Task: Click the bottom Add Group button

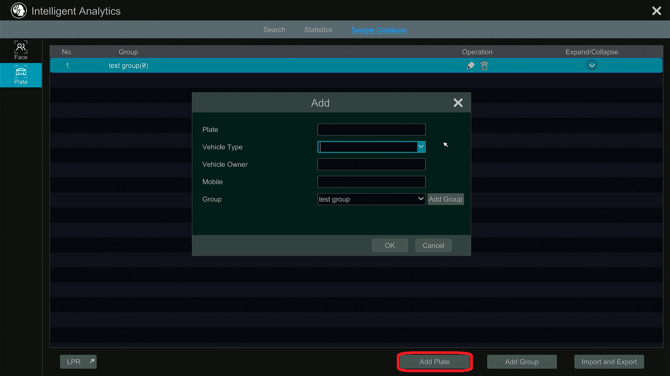Action: pyautogui.click(x=522, y=361)
